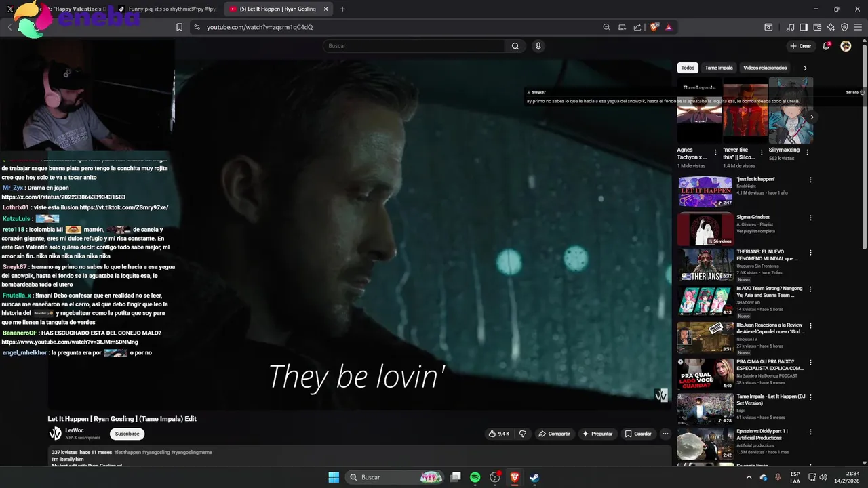This screenshot has height=488, width=868.
Task: Open options for Sigma Grindset playlist
Action: [810, 218]
